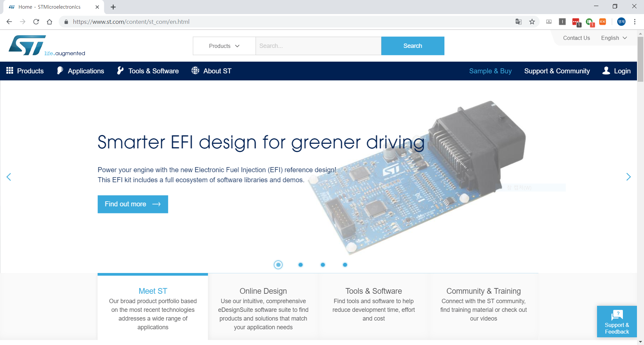Open Support & Community menu
This screenshot has width=644, height=345.
pyautogui.click(x=557, y=71)
